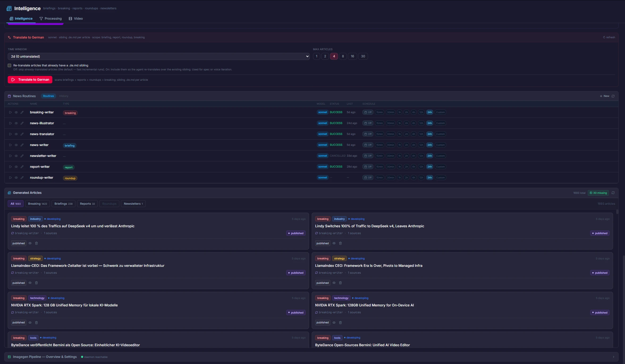The width and height of the screenshot is (625, 364).
Task: Refresh the News Routines panel
Action: [x=613, y=96]
